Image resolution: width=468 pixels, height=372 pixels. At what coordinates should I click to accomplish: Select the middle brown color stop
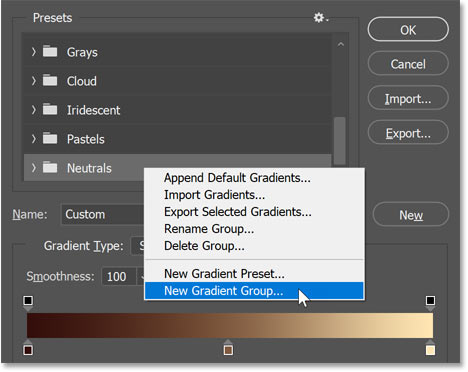228,349
